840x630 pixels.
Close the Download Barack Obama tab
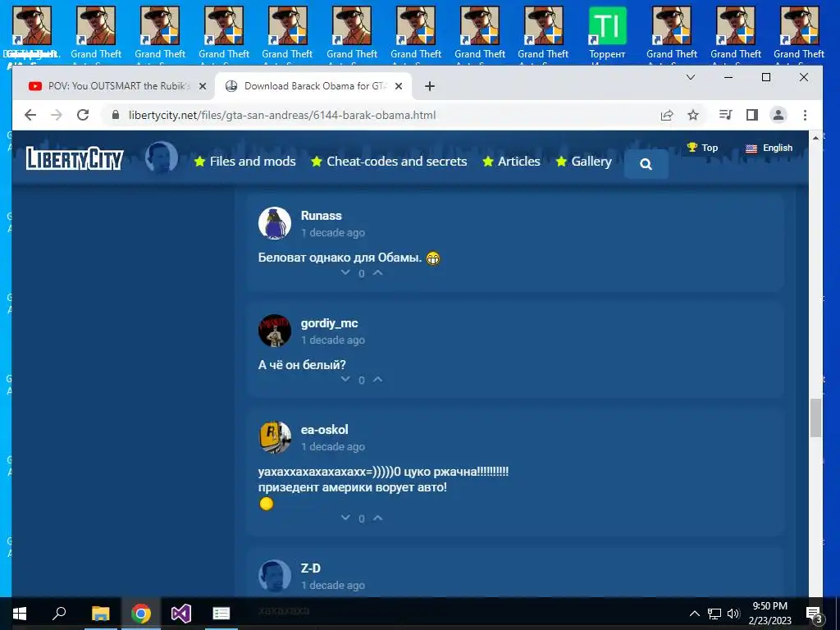coord(399,85)
